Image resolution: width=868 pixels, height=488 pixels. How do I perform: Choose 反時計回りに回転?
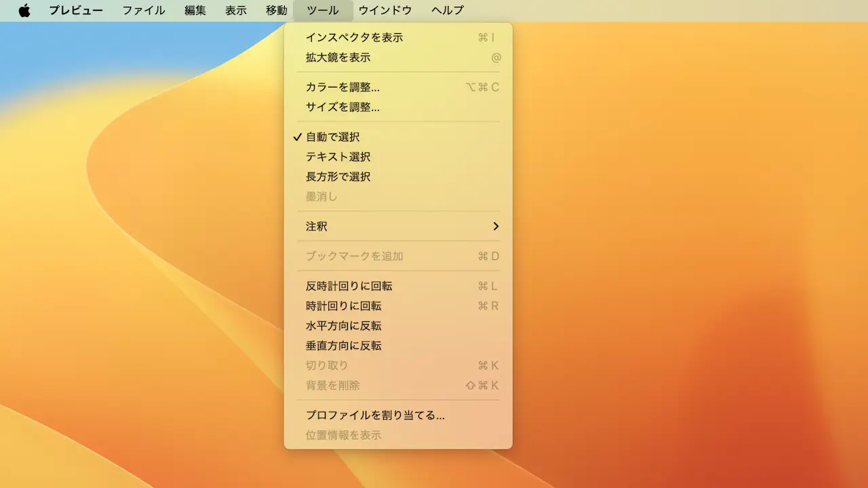tap(398, 286)
